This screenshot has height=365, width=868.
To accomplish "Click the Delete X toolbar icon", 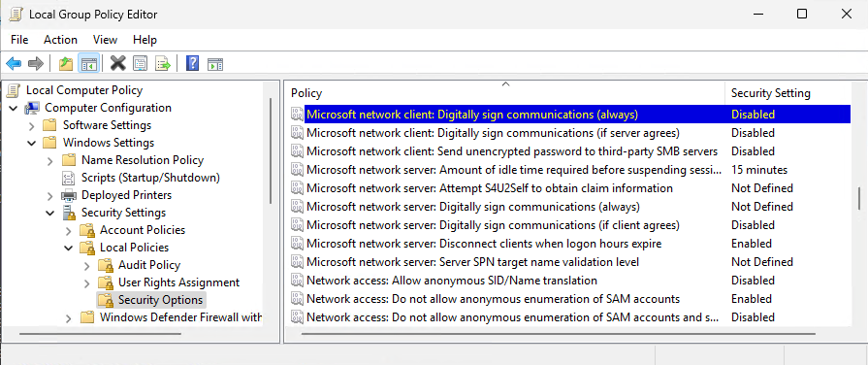I will point(118,64).
